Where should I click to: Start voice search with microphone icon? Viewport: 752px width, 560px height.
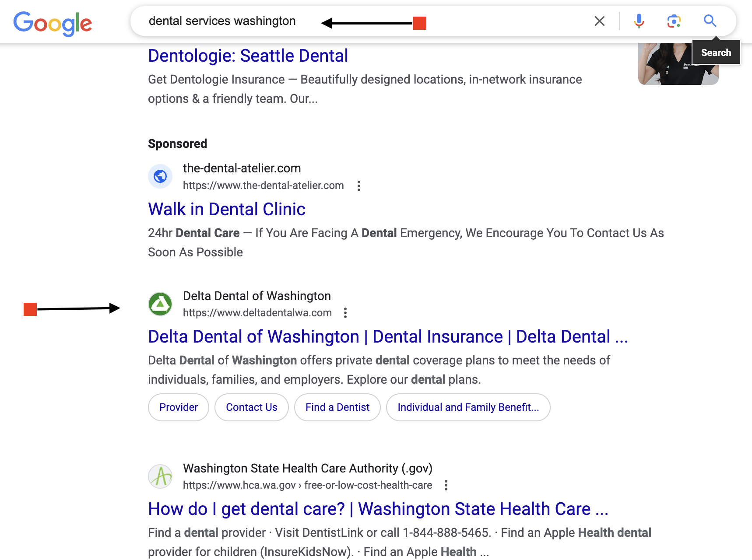(x=639, y=21)
